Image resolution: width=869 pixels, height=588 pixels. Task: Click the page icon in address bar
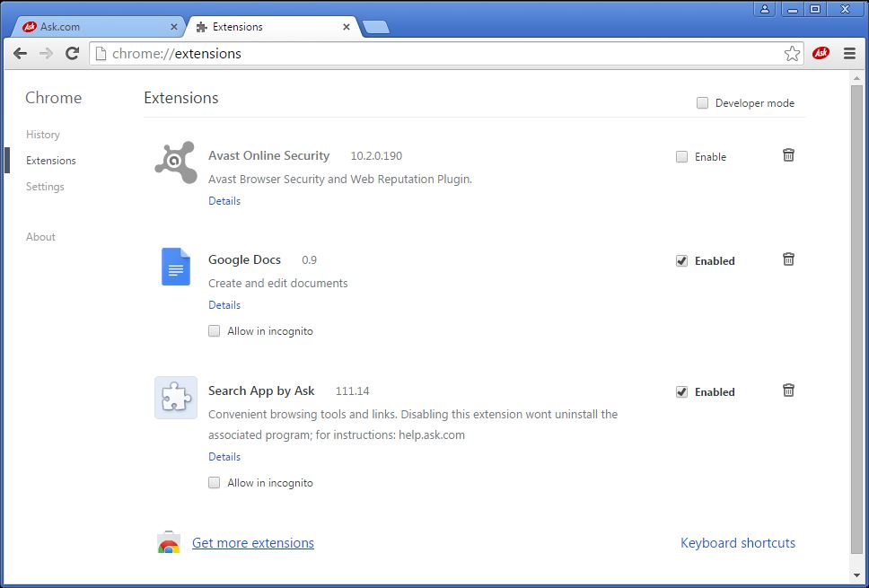[x=101, y=54]
